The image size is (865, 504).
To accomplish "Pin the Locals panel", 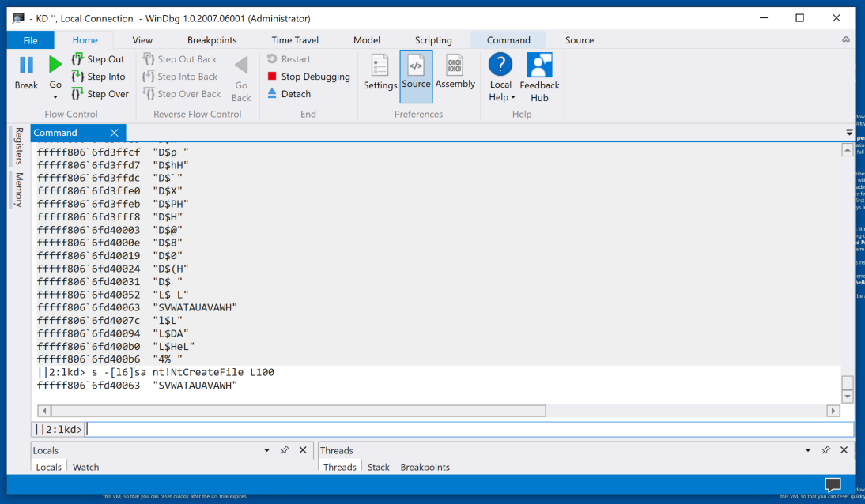I will [x=284, y=450].
